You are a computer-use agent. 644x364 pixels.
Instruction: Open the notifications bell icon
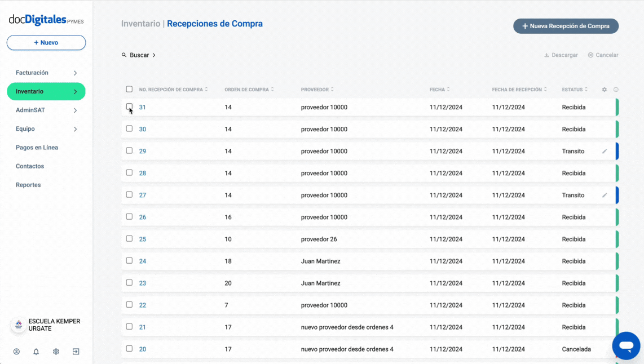point(36,352)
